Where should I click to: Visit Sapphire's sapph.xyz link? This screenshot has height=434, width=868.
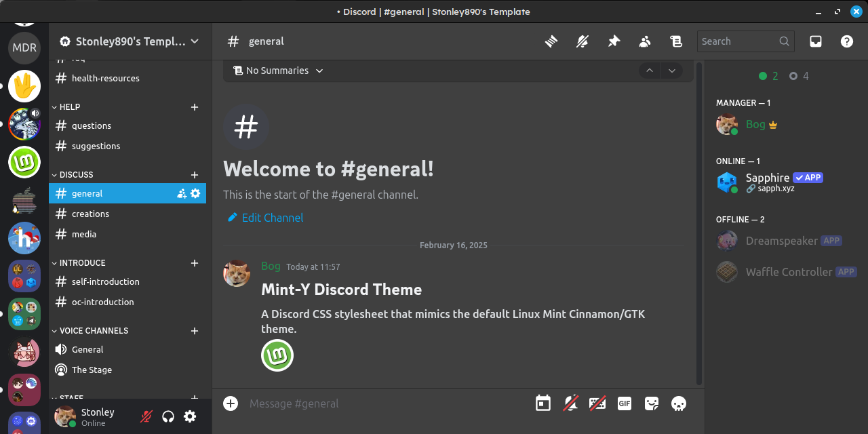coord(775,188)
